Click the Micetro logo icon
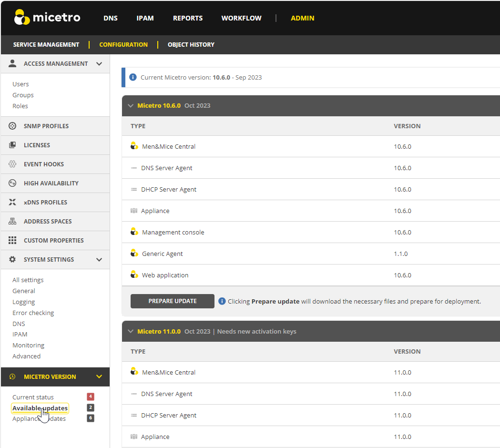The width and height of the screenshot is (500, 448). click(22, 18)
